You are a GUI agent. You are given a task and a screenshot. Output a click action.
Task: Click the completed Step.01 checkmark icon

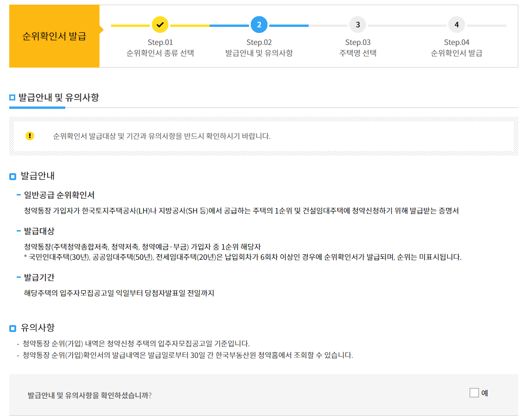click(x=160, y=25)
